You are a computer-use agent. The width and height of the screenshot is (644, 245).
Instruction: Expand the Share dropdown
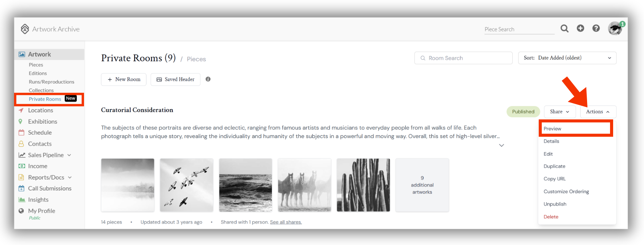pos(560,112)
